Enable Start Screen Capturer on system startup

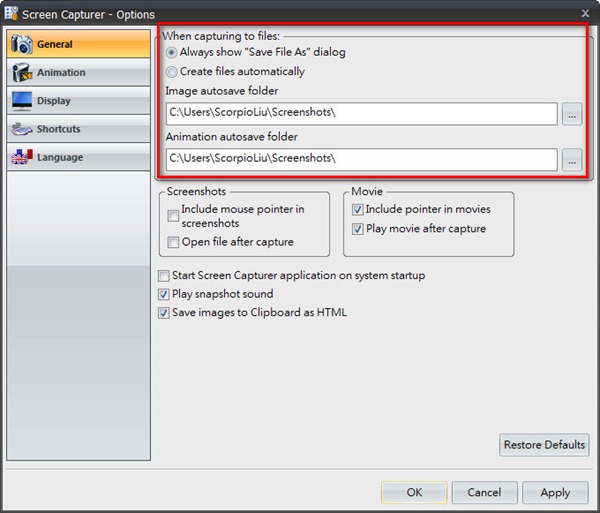point(164,276)
